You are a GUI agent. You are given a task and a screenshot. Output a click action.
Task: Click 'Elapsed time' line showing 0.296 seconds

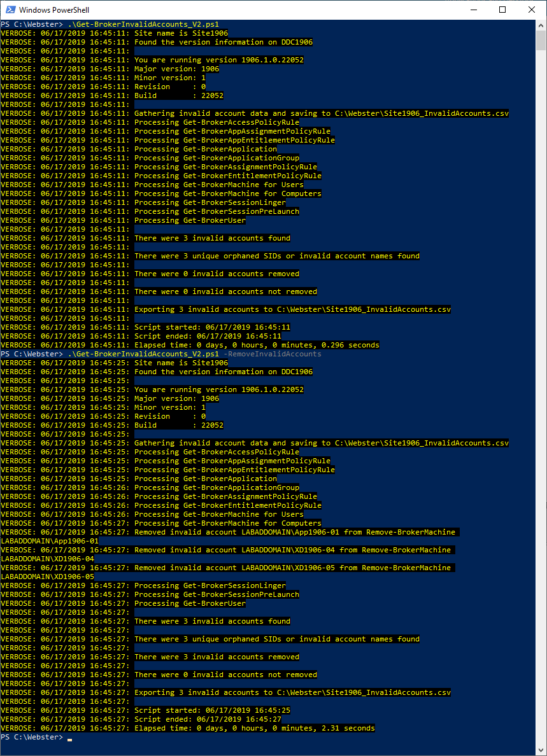190,345
